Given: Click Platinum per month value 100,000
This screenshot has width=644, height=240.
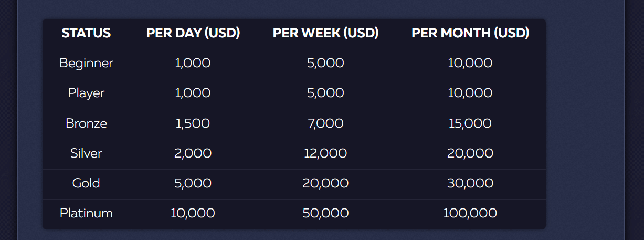Looking at the screenshot, I should click(470, 213).
